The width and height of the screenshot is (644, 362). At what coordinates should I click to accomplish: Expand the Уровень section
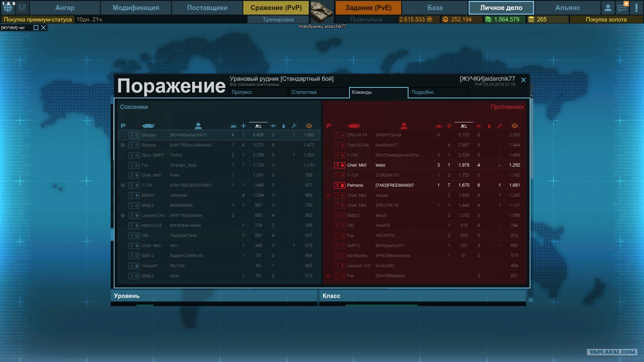214,296
